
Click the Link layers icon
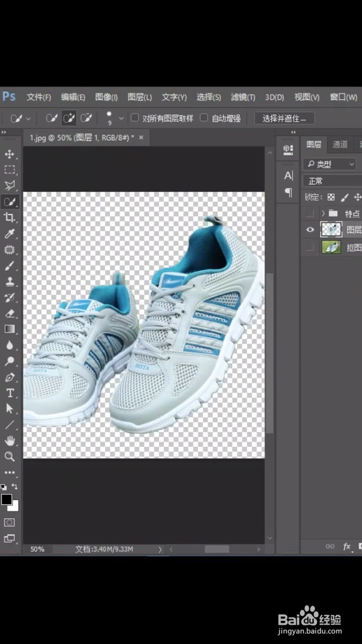point(330,546)
